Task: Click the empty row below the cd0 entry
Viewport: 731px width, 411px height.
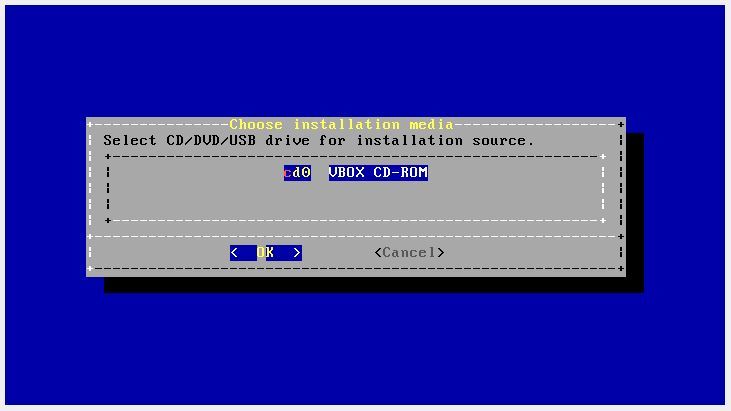Action: tap(355, 188)
